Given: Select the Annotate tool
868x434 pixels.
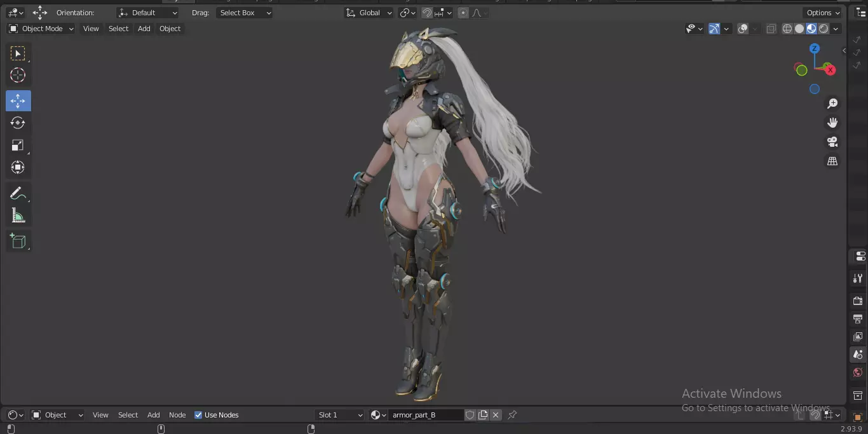Looking at the screenshot, I should (18, 194).
